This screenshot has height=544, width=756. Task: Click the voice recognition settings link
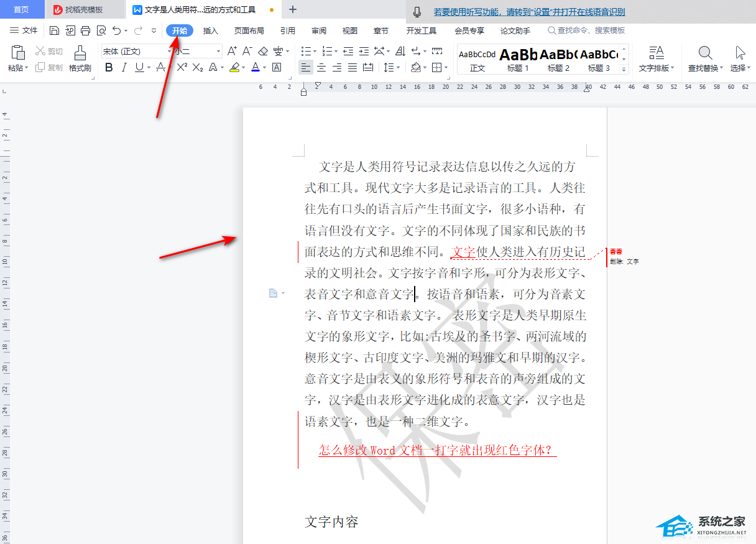coord(529,12)
